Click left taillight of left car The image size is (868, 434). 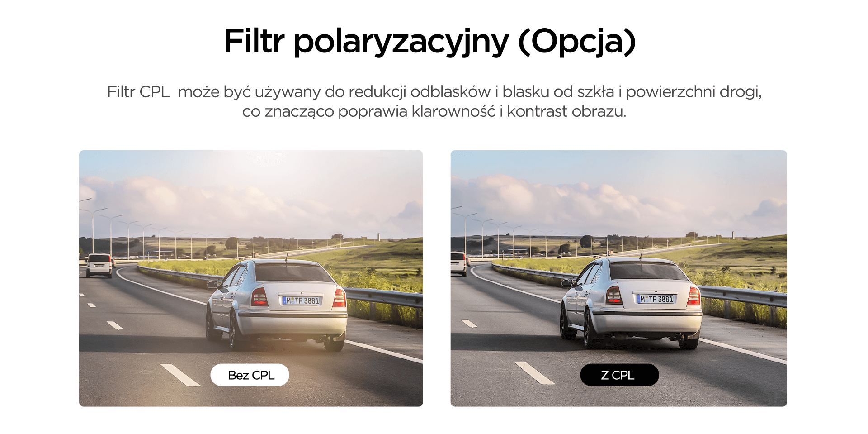[x=259, y=297]
